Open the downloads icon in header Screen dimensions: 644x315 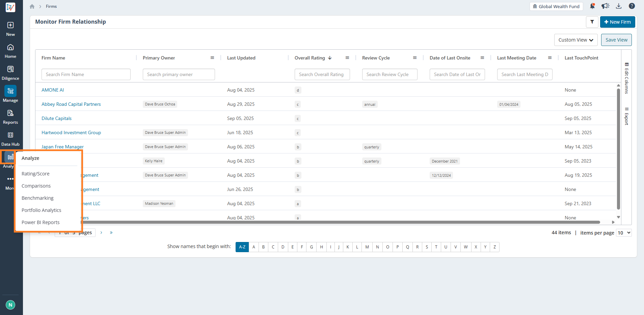click(619, 6)
